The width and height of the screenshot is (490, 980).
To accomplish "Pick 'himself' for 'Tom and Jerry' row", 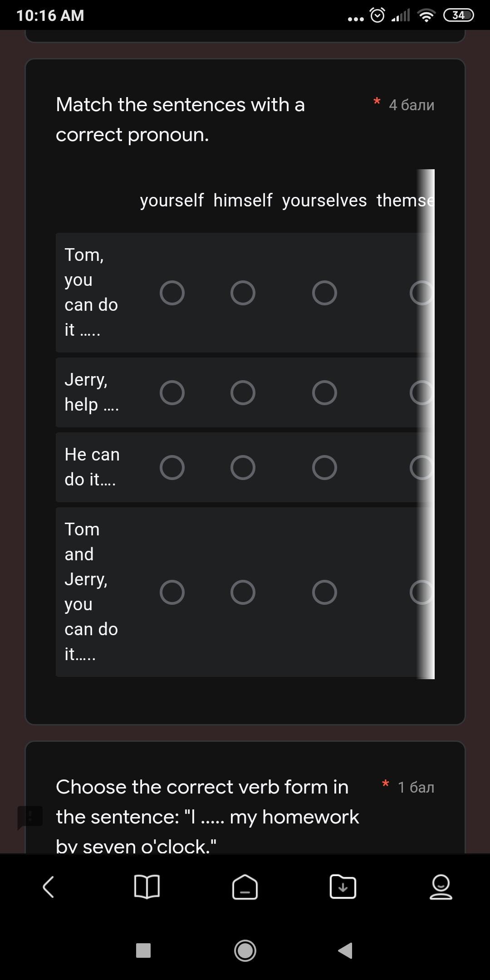I will point(243,592).
